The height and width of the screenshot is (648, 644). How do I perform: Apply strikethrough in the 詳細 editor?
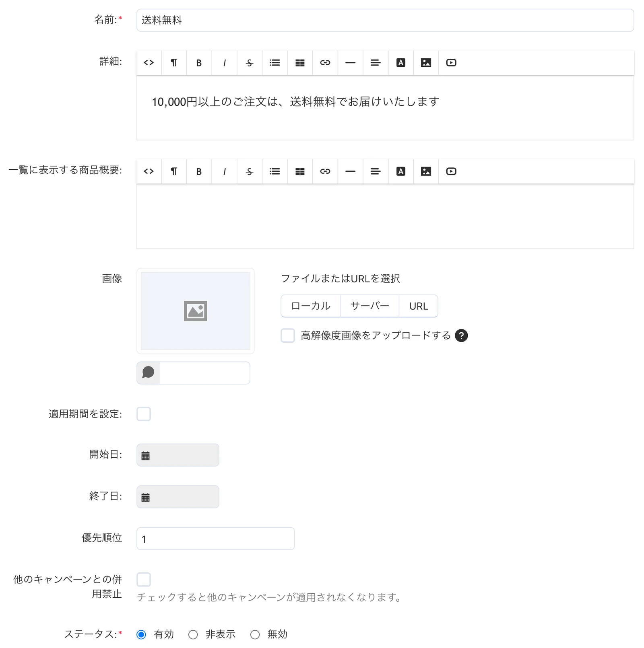click(250, 63)
